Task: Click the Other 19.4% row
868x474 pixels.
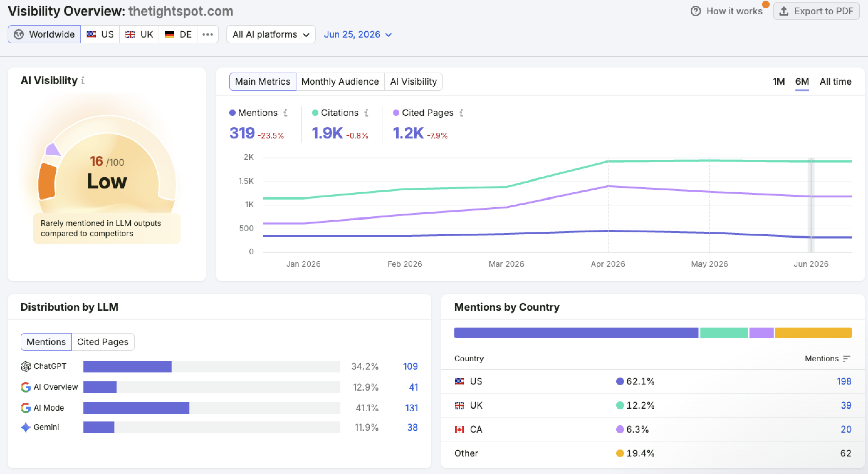Action: click(x=653, y=454)
